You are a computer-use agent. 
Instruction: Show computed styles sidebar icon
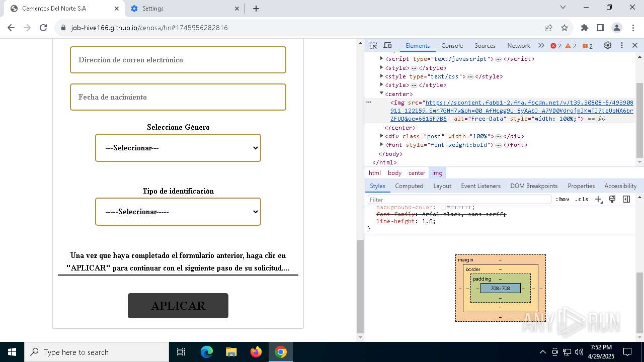click(x=626, y=199)
